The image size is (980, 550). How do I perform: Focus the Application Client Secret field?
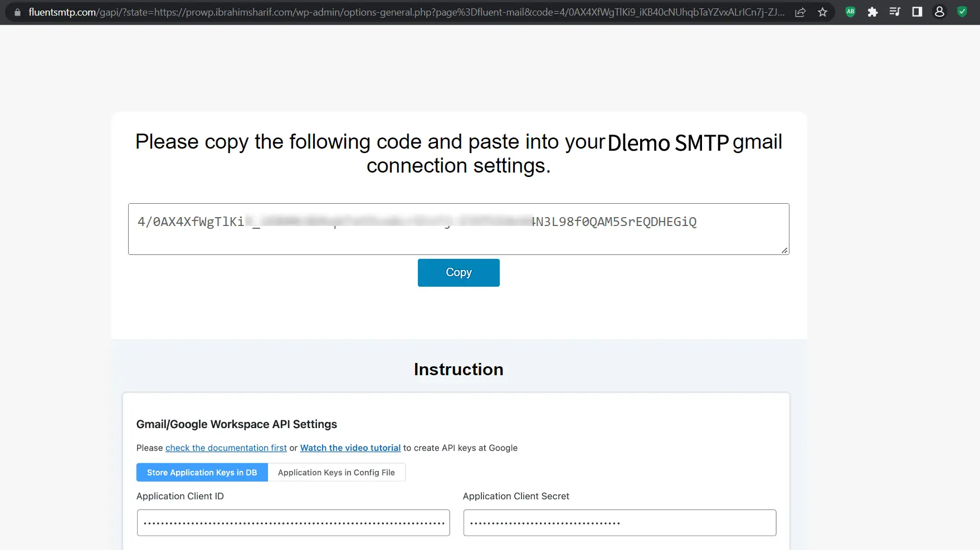[x=619, y=523]
